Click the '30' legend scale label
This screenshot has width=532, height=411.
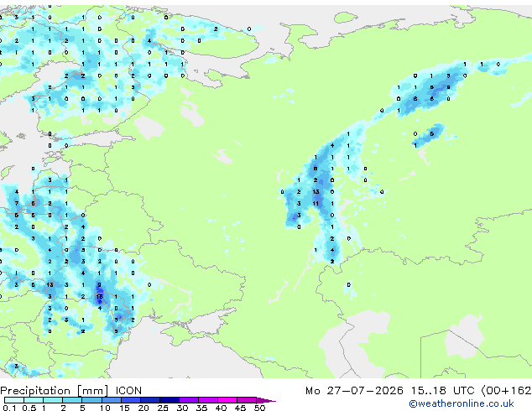pos(182,408)
